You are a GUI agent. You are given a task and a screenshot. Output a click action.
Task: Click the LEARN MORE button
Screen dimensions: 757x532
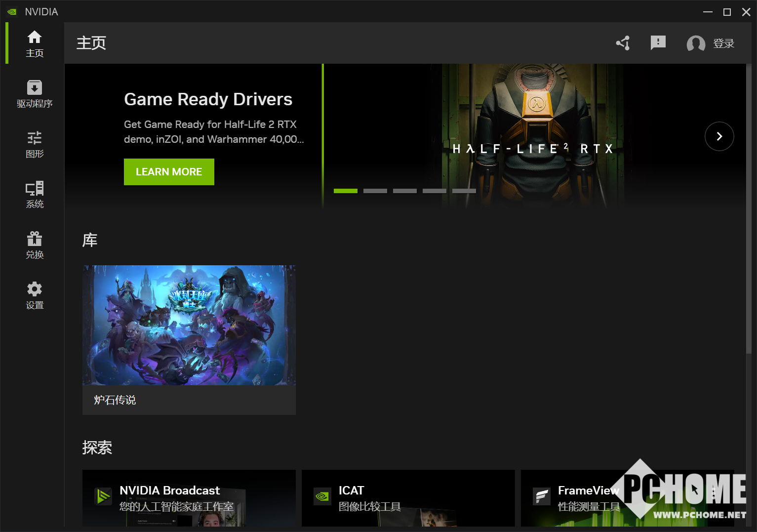coord(169,172)
